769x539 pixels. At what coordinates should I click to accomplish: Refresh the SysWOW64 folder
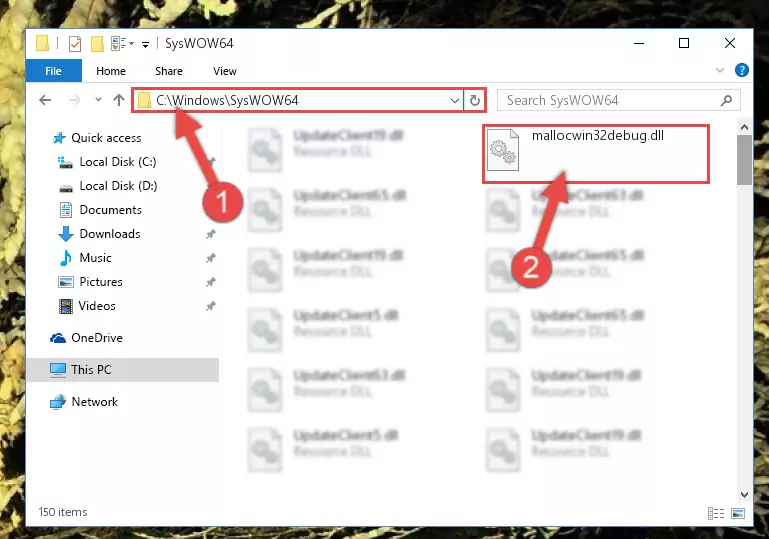(x=474, y=101)
